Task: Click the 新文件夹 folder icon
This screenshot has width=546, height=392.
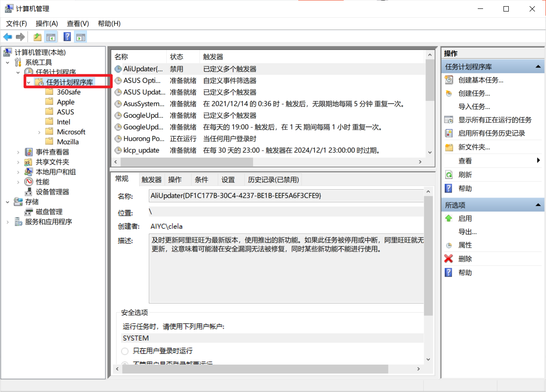Action: [x=449, y=147]
